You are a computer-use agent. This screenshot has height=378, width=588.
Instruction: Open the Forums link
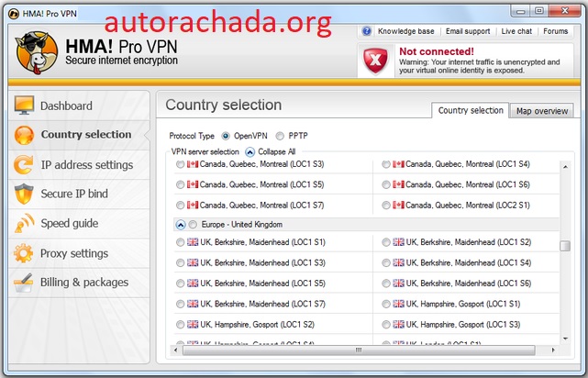(x=555, y=31)
